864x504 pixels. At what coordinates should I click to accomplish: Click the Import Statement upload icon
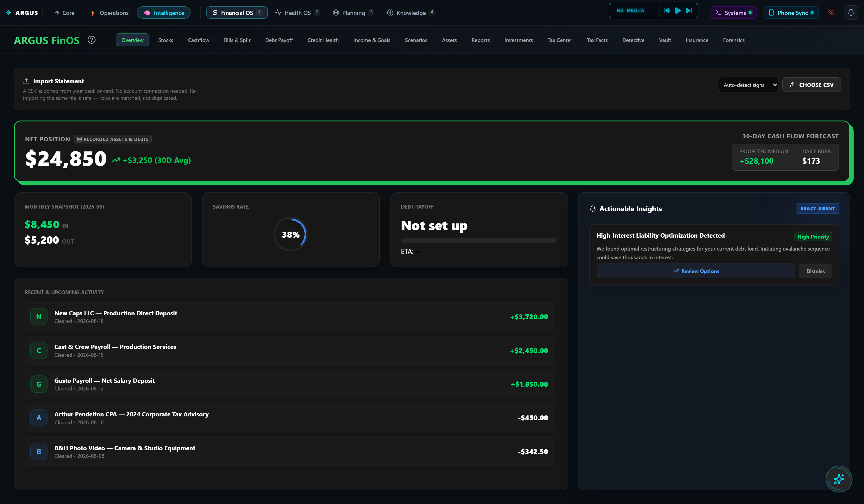[26, 81]
